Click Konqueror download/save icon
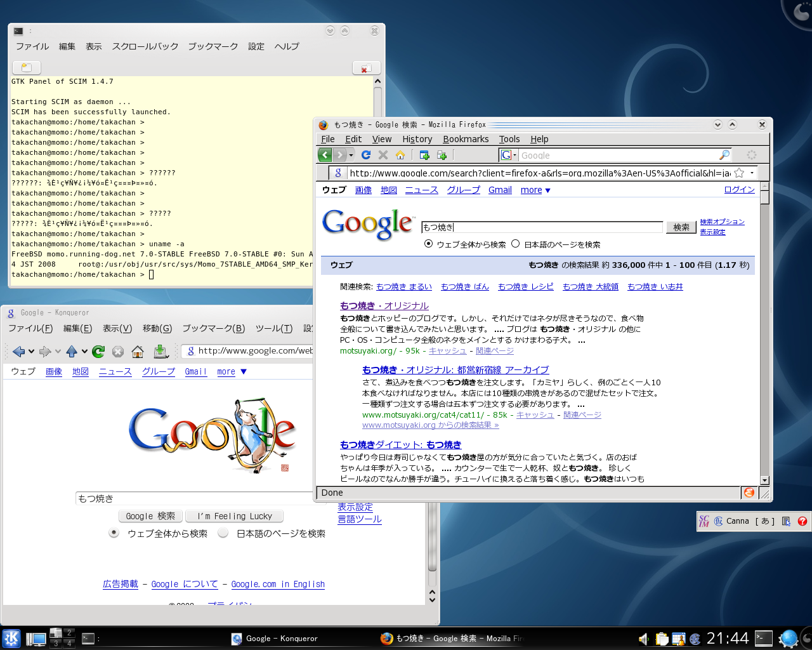The height and width of the screenshot is (650, 812). pos(160,351)
